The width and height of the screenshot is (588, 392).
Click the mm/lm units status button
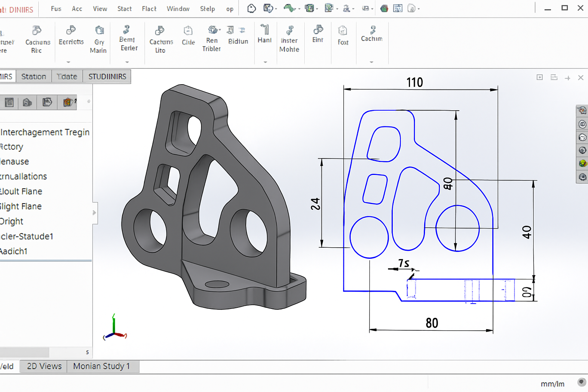coord(552,384)
